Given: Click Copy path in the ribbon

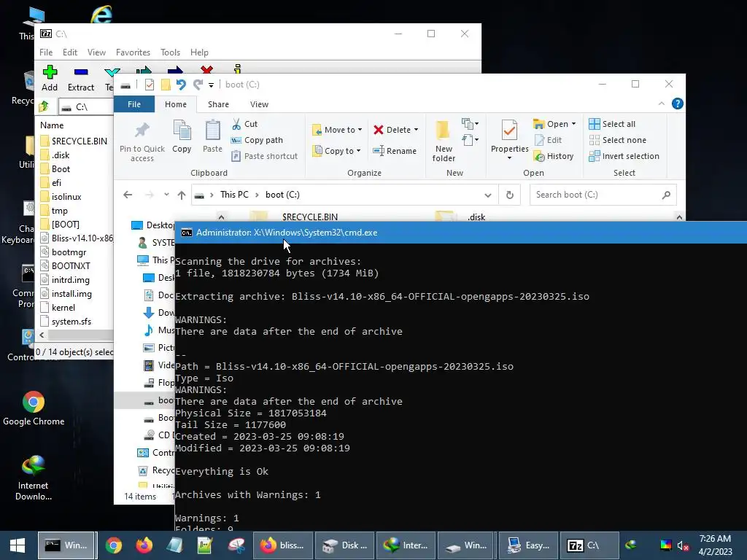Looking at the screenshot, I should click(x=258, y=140).
